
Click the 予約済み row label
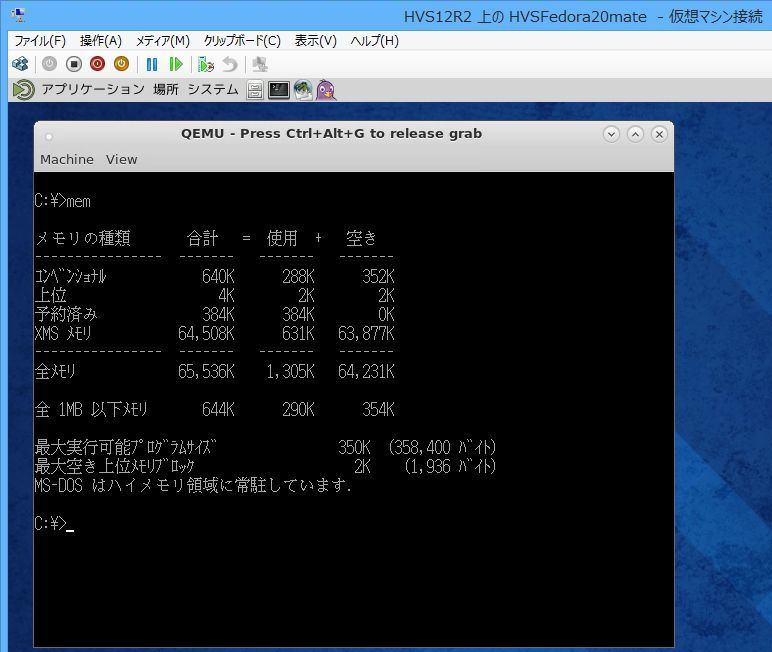point(66,314)
